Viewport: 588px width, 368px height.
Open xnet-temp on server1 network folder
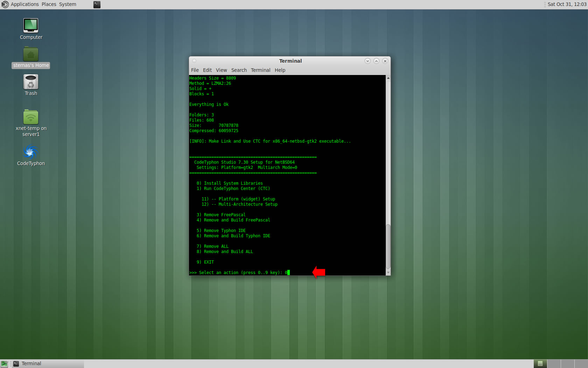[31, 117]
